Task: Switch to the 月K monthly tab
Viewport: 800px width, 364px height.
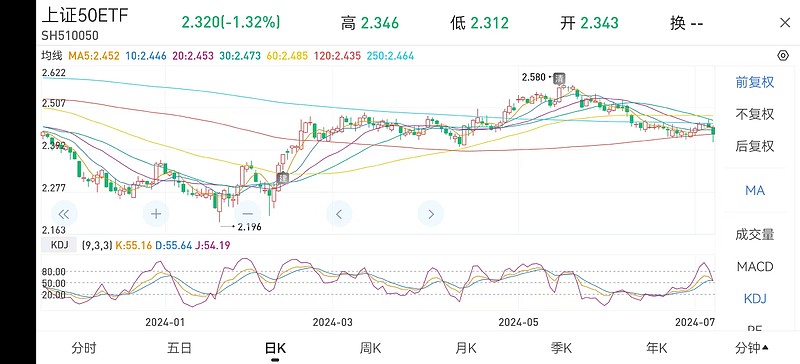Action: pyautogui.click(x=465, y=348)
